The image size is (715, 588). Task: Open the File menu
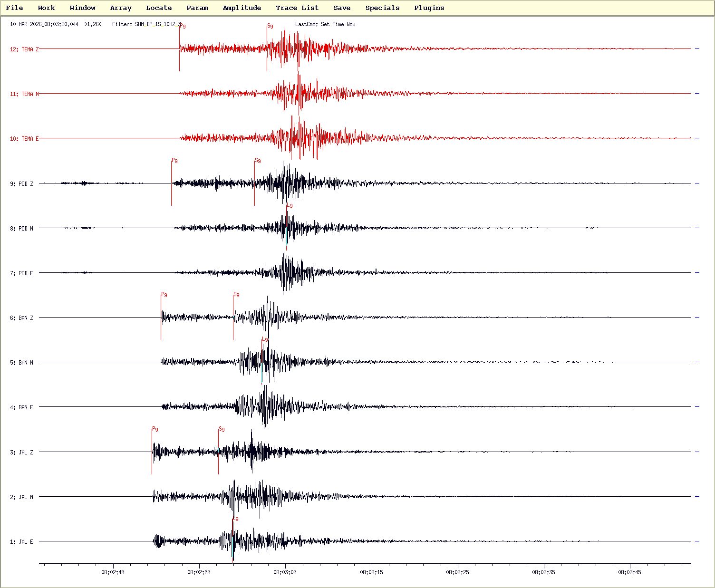[14, 8]
